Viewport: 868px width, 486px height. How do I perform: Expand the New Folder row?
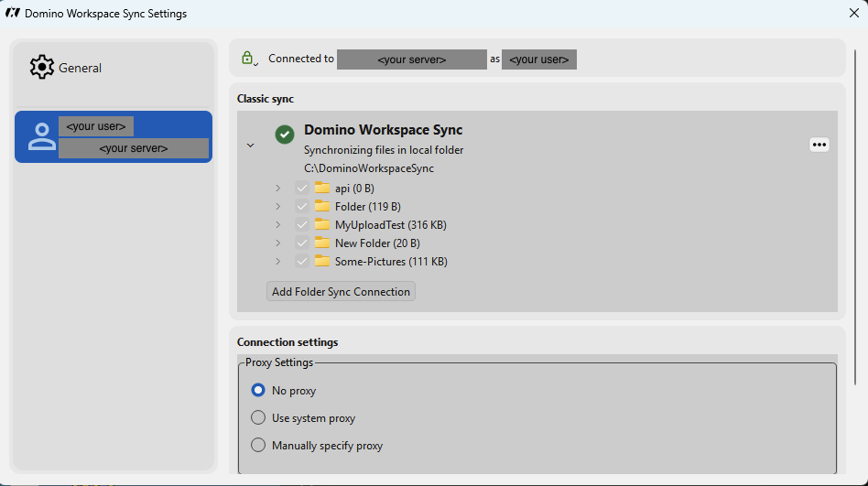pyautogui.click(x=278, y=243)
